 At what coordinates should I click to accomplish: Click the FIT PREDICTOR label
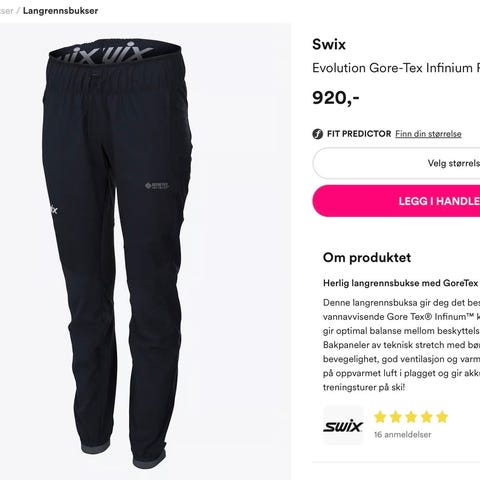pyautogui.click(x=359, y=134)
